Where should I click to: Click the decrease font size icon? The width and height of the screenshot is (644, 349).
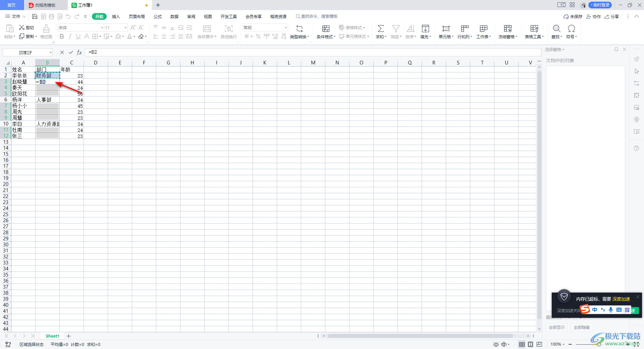141,28
